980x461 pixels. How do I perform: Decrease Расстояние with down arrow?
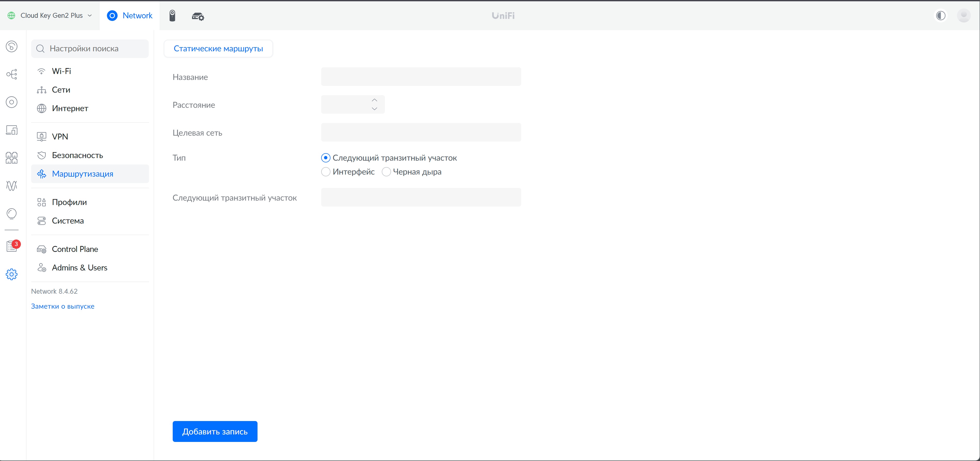click(374, 109)
